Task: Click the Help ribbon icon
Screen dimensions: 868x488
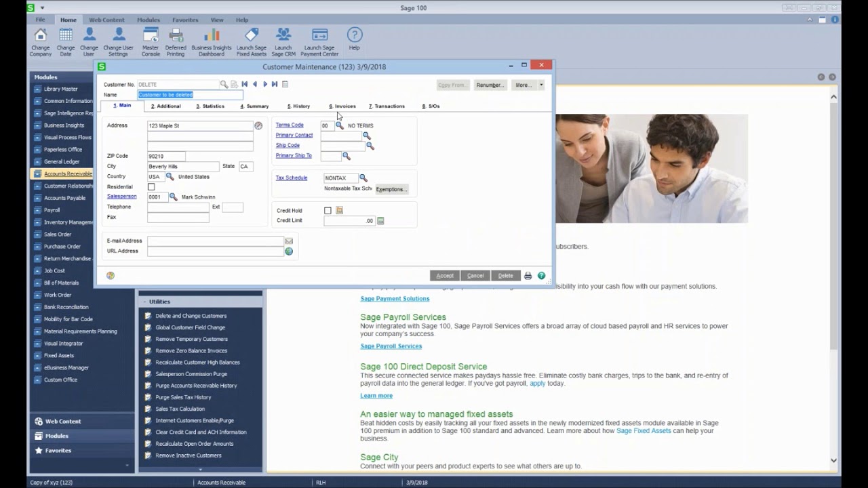Action: tap(354, 39)
